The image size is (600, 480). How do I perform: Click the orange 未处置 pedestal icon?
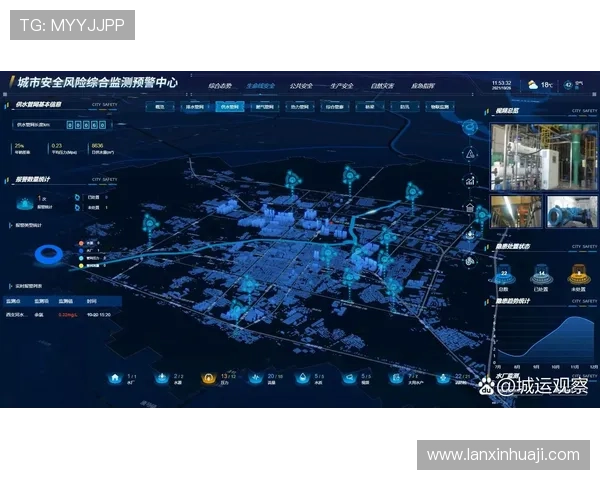[x=578, y=274]
